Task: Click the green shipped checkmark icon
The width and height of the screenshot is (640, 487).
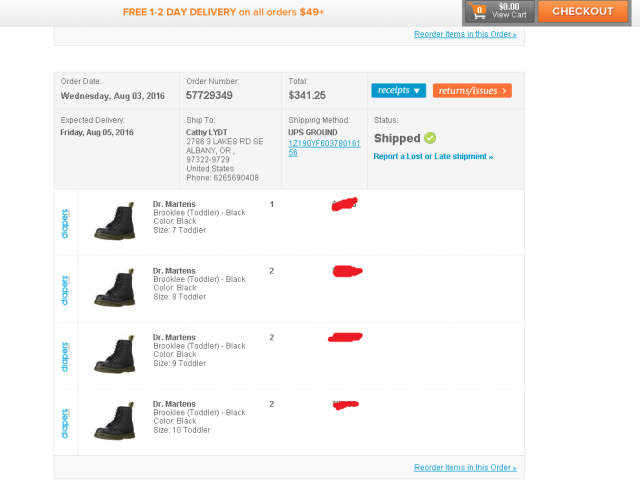Action: pyautogui.click(x=430, y=138)
